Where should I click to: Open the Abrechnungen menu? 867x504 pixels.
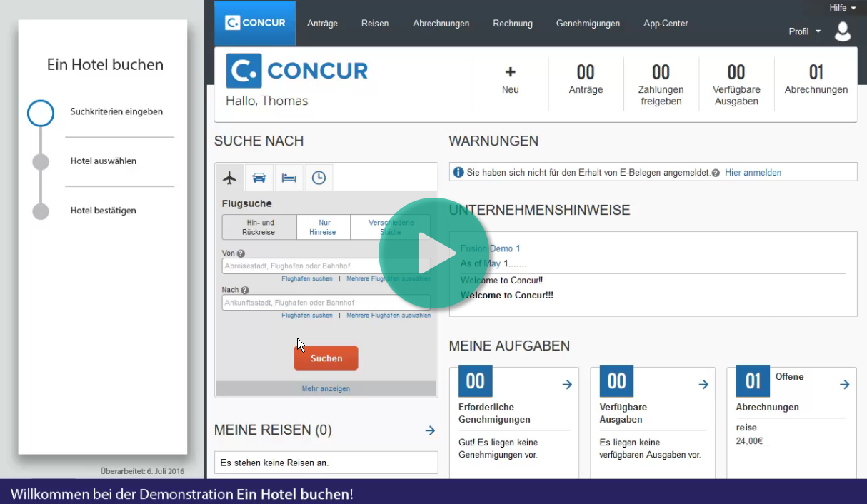point(441,24)
